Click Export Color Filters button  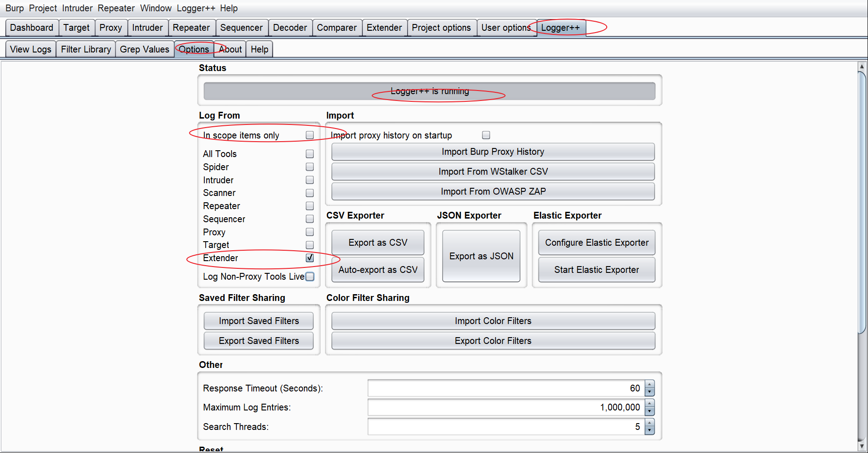(x=493, y=341)
